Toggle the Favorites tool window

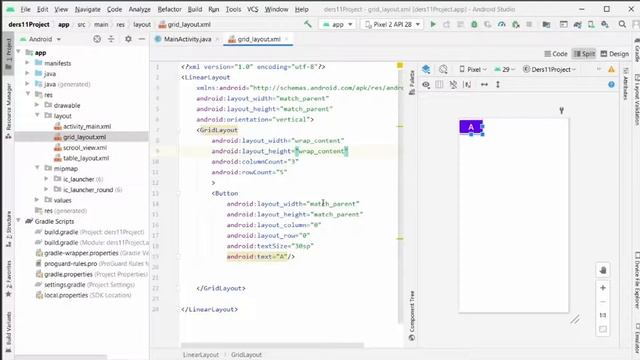point(9,278)
